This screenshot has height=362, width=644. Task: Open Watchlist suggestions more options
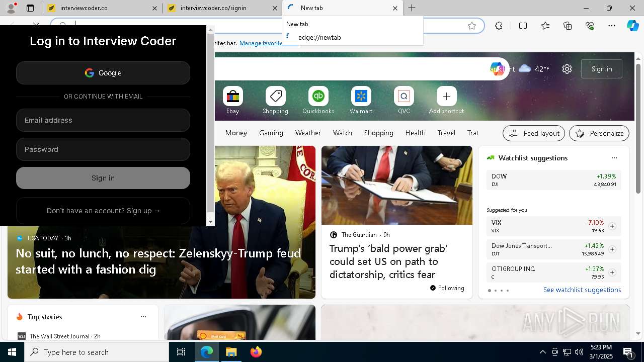tap(614, 158)
